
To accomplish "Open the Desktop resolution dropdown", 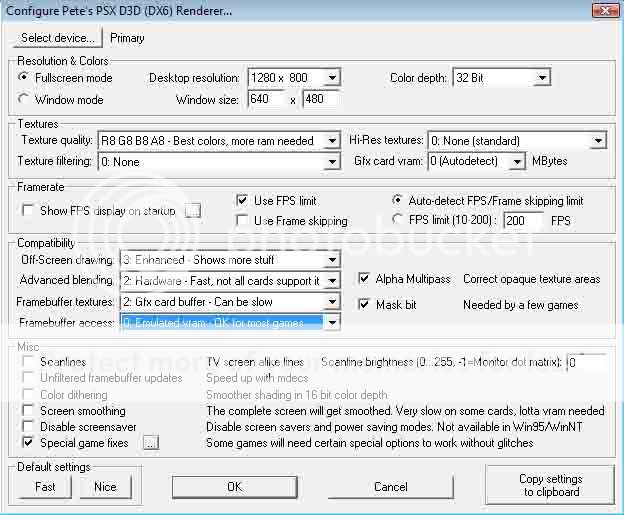I will pos(294,78).
